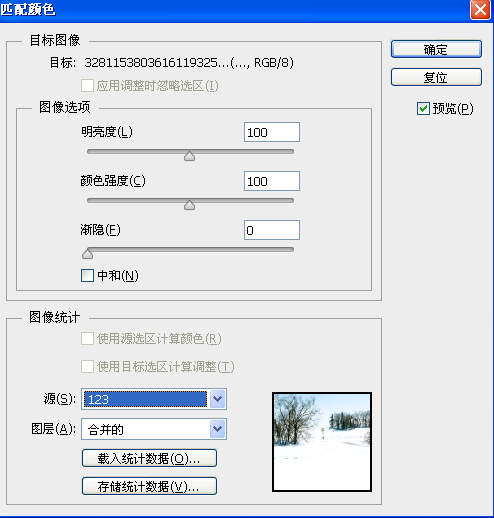
Task: Focus the 渐隐 value input field
Action: click(272, 230)
